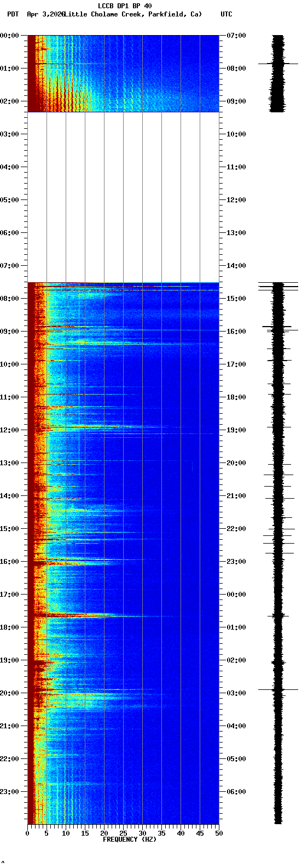Click the early-morning spectrogram panel before the data gap

123,73
